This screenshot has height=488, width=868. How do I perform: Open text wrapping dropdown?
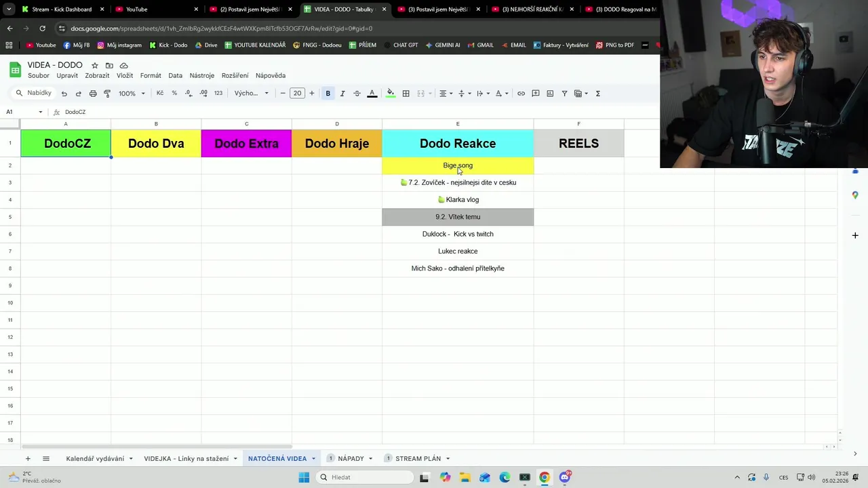coord(482,94)
